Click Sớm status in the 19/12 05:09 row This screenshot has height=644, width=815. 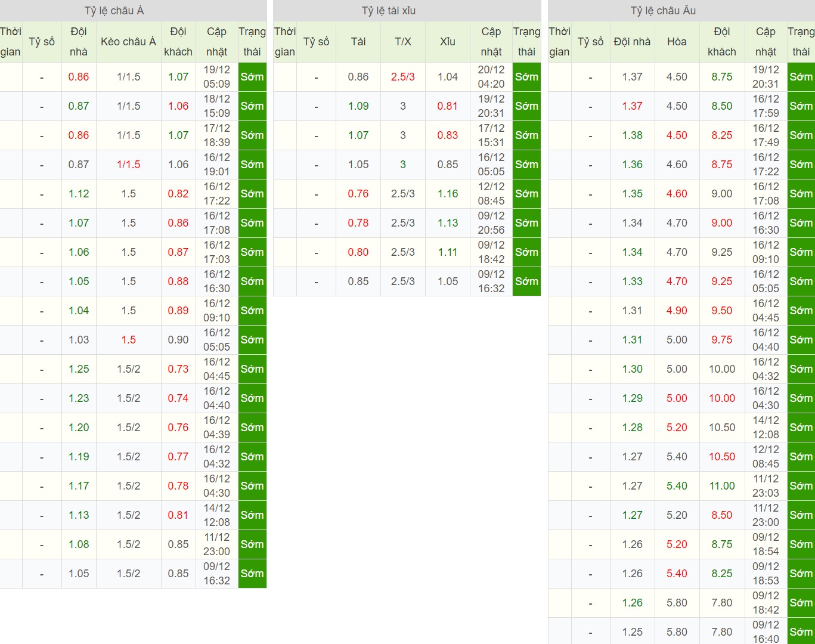pos(252,77)
